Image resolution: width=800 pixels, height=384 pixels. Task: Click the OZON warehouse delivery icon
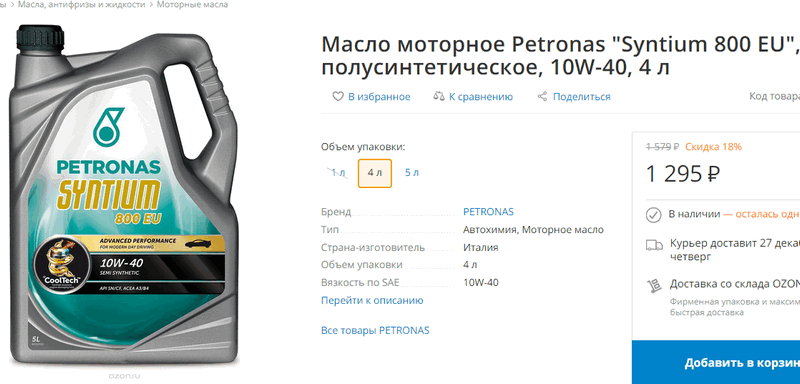tap(653, 284)
